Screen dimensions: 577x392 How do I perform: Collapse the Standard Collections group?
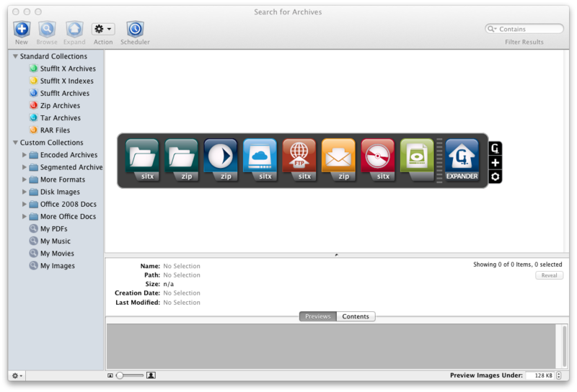click(x=15, y=56)
